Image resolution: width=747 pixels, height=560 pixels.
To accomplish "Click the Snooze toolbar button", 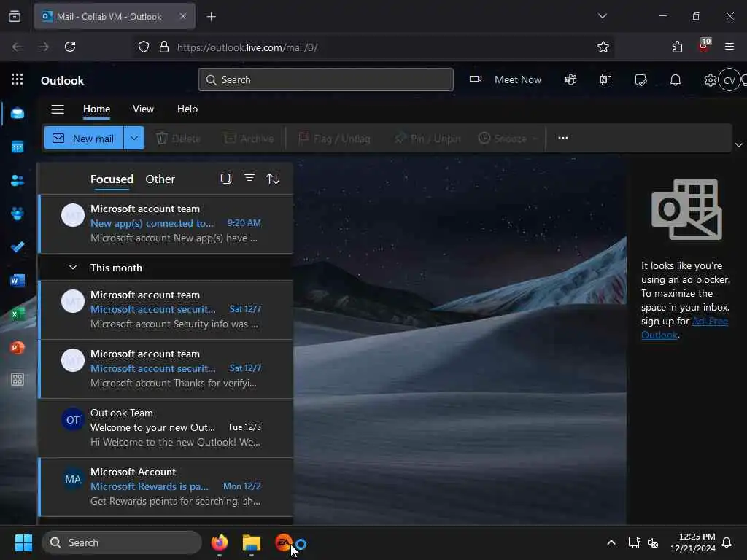I will 503,139.
